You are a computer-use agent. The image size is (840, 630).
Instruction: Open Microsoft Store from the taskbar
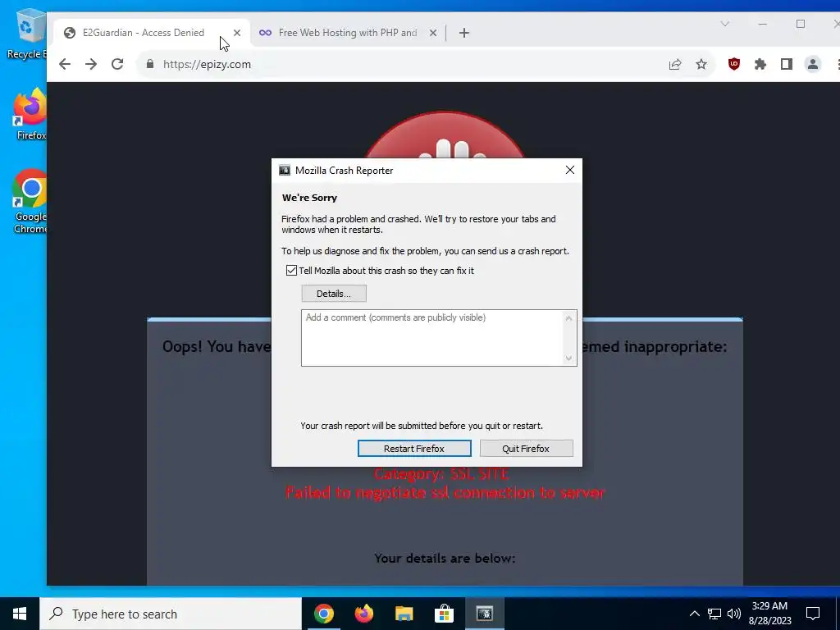click(444, 614)
